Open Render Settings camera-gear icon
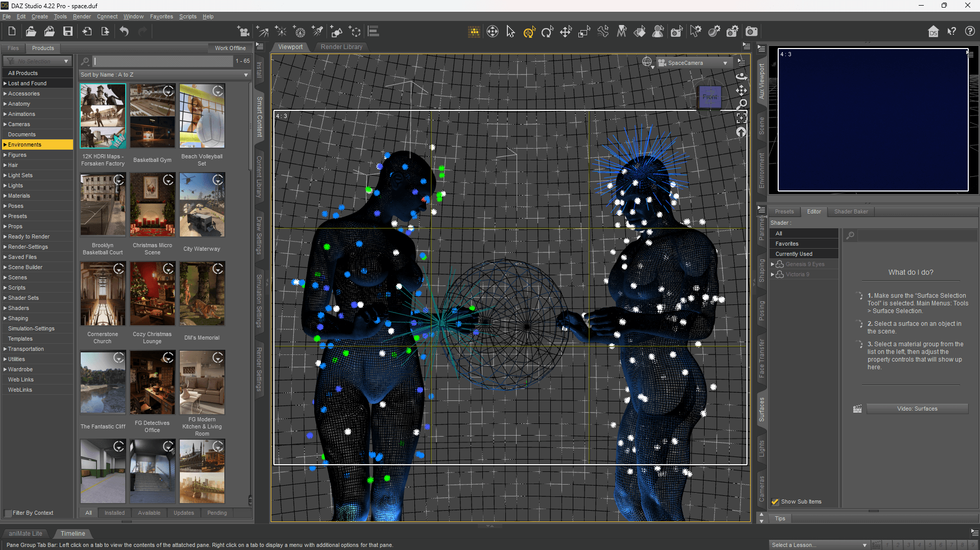This screenshot has height=550, width=980. [733, 32]
